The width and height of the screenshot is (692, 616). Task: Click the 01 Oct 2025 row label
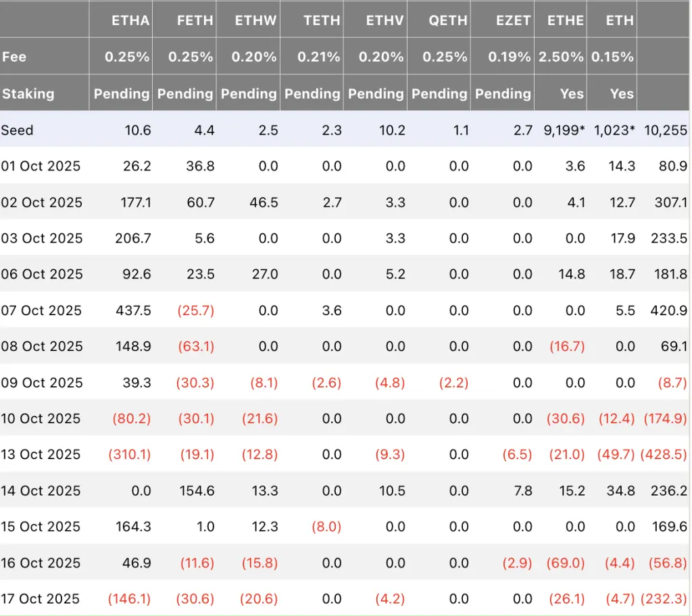(42, 166)
